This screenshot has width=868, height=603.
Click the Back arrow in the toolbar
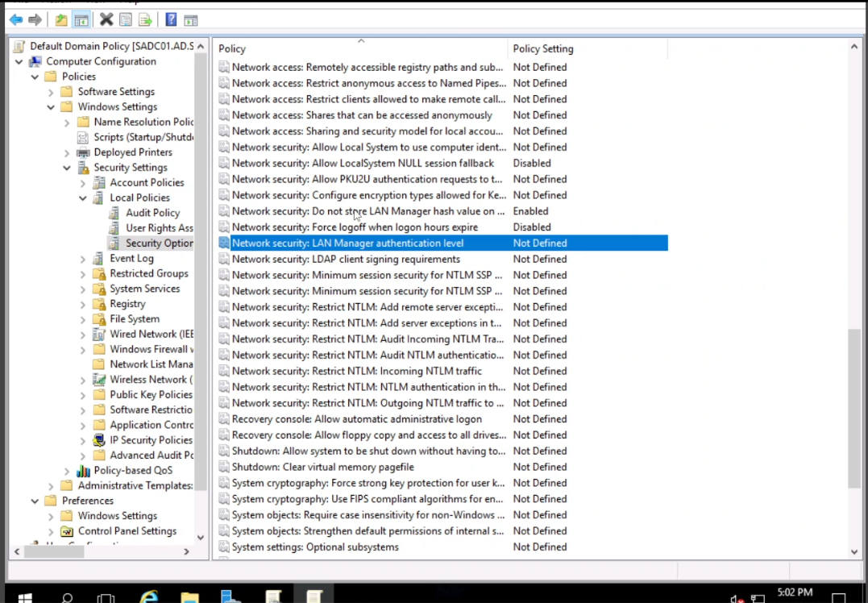pyautogui.click(x=15, y=19)
